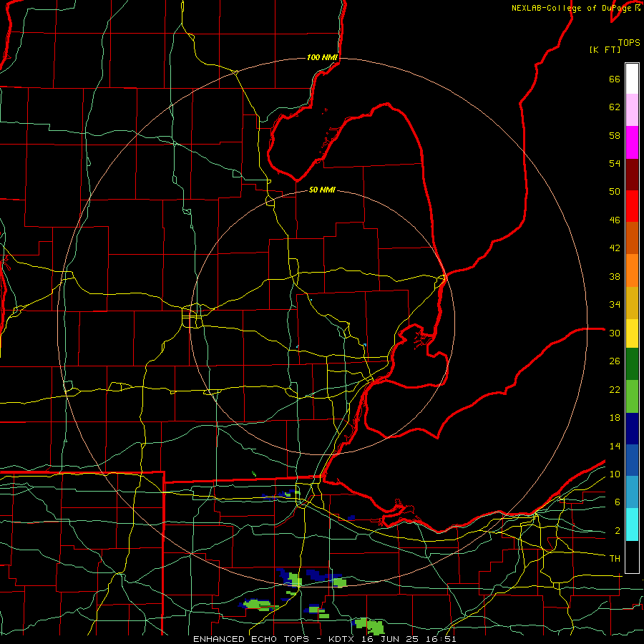Click the legend value 6

pyautogui.click(x=617, y=502)
